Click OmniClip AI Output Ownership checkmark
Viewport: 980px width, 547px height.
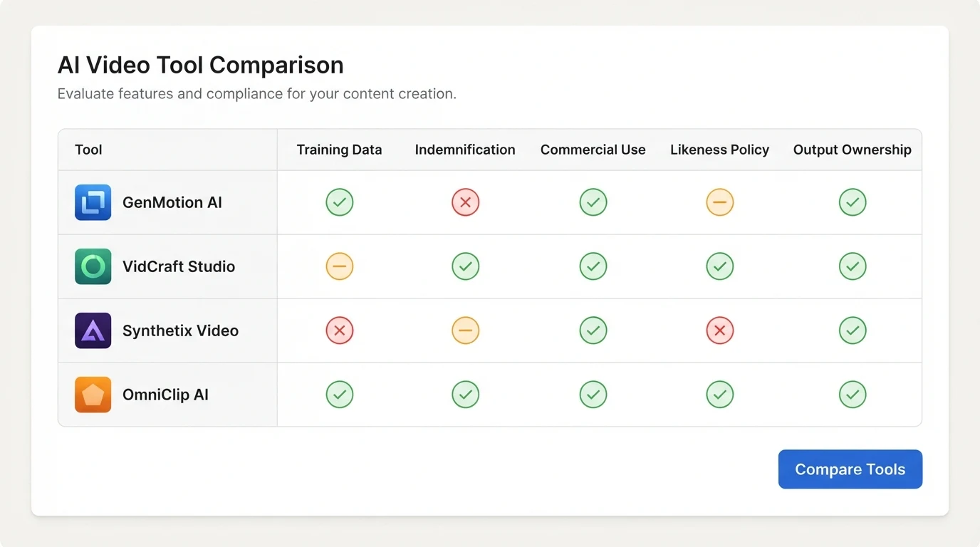tap(853, 395)
